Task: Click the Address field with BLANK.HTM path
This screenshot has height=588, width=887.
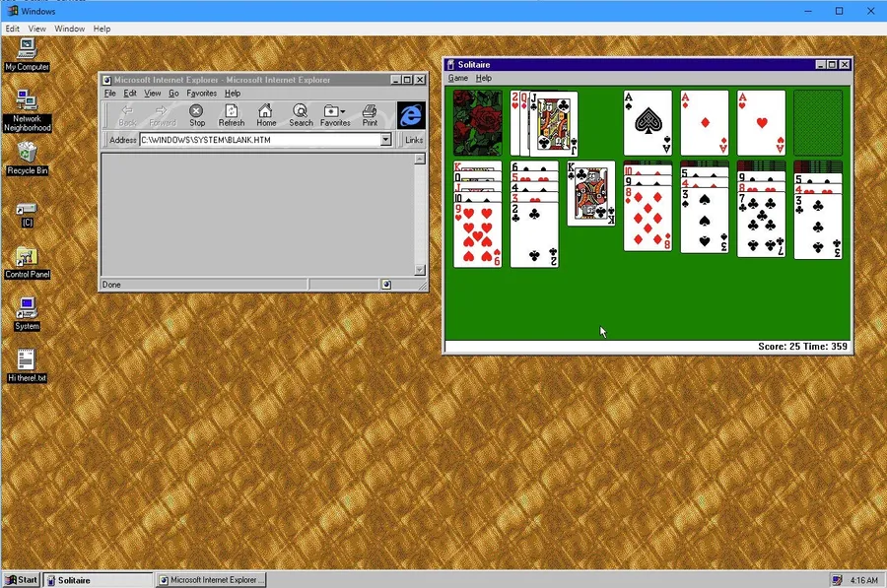Action: coord(260,140)
